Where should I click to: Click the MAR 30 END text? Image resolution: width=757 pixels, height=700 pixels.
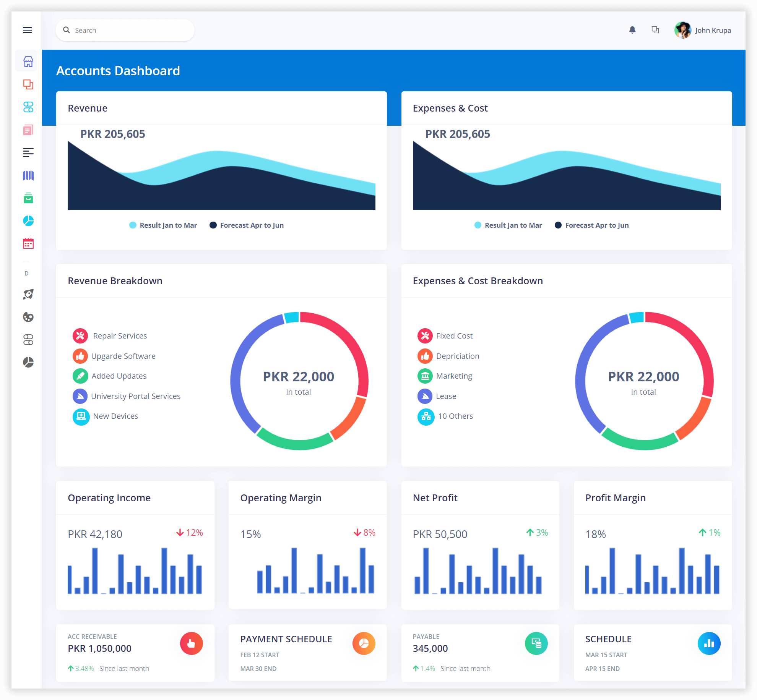coord(258,669)
